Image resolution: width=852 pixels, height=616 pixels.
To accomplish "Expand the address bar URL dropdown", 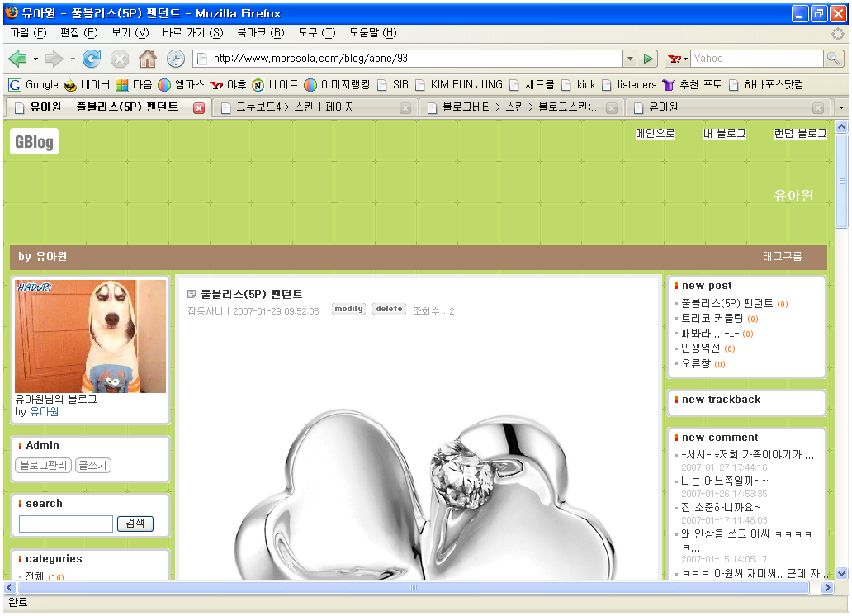I will click(630, 59).
